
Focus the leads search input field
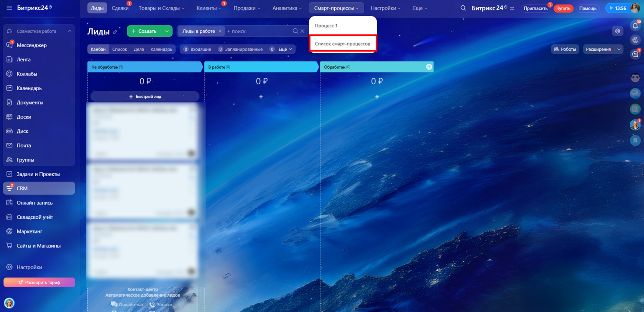pos(259,31)
